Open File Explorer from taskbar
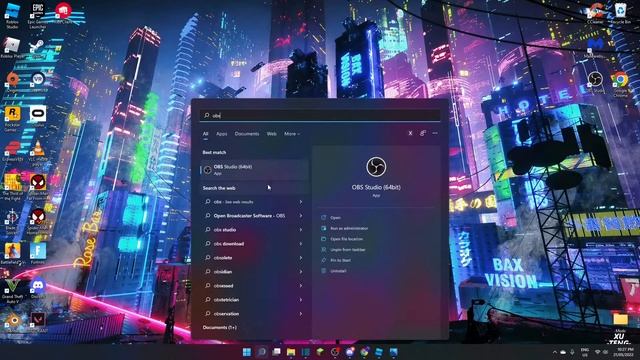Image resolution: width=640 pixels, height=360 pixels. click(291, 352)
